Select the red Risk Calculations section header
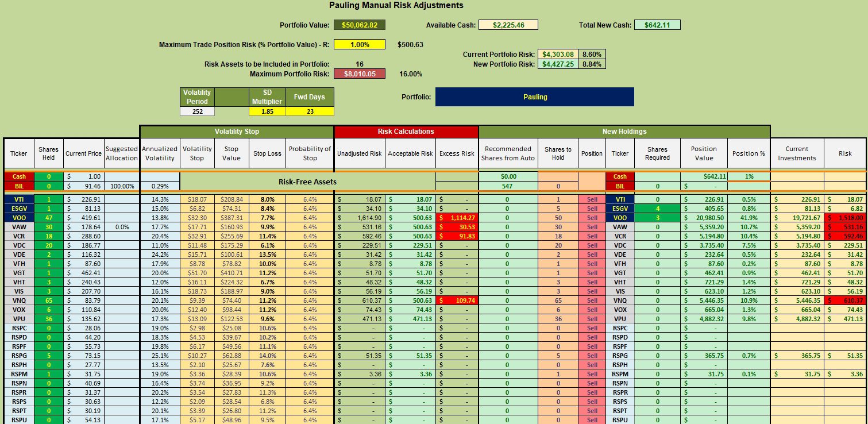Viewport: 868px width, 424px height. click(x=406, y=132)
